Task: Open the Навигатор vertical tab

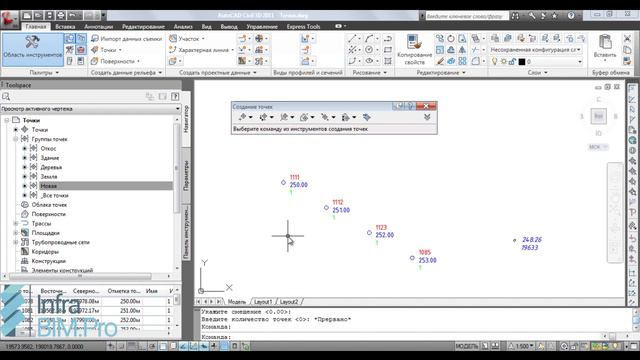Action: 186,119
